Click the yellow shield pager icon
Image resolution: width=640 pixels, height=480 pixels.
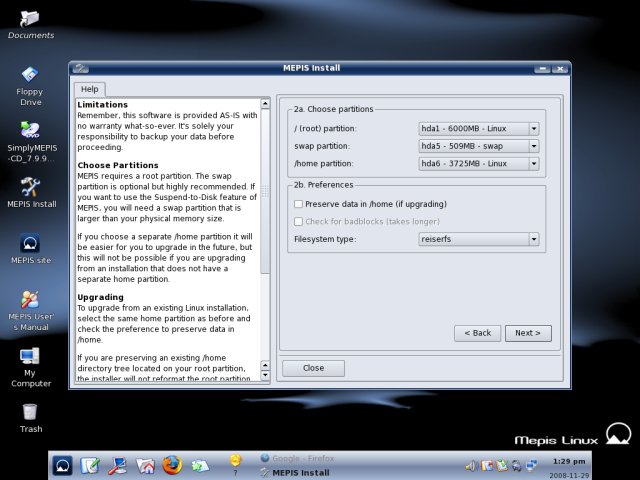pyautogui.click(x=235, y=460)
